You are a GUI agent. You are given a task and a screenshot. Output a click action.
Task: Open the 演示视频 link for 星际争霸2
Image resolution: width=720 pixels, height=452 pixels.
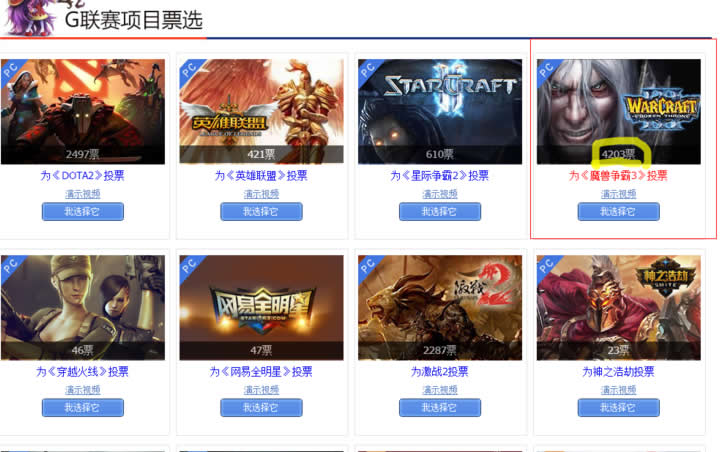click(x=440, y=194)
